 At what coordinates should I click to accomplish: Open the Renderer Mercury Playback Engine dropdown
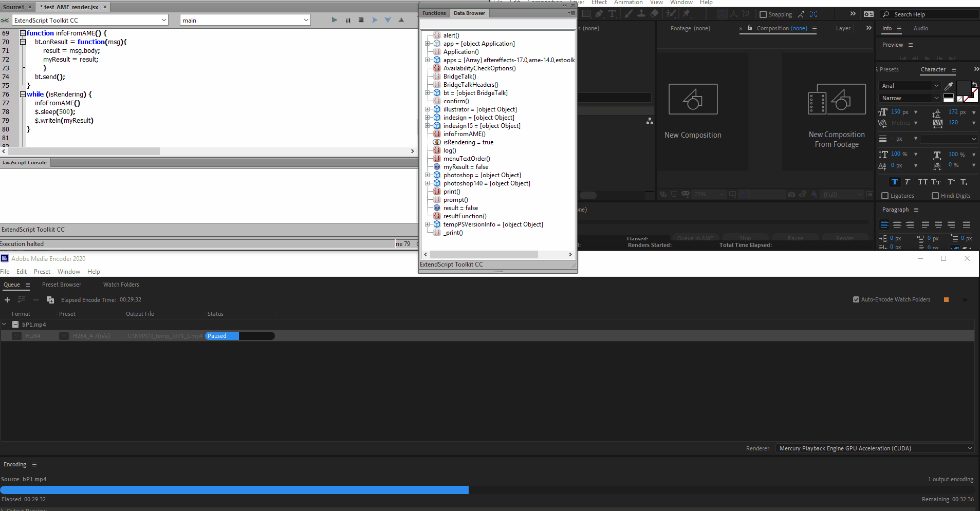pos(875,448)
